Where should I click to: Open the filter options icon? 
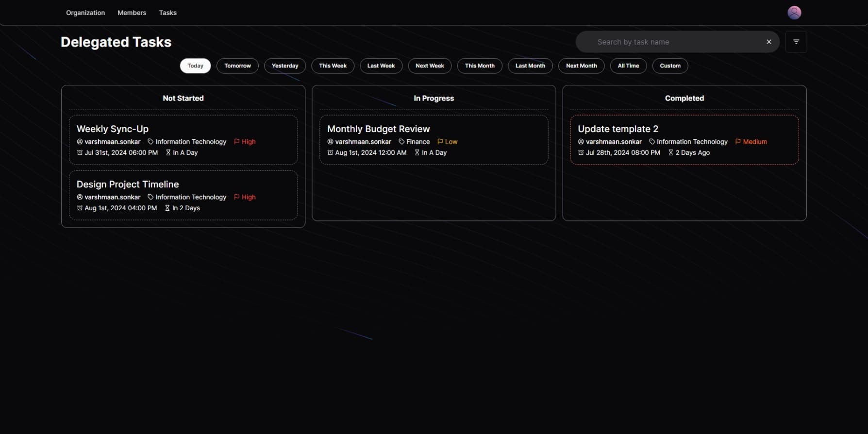pos(796,42)
